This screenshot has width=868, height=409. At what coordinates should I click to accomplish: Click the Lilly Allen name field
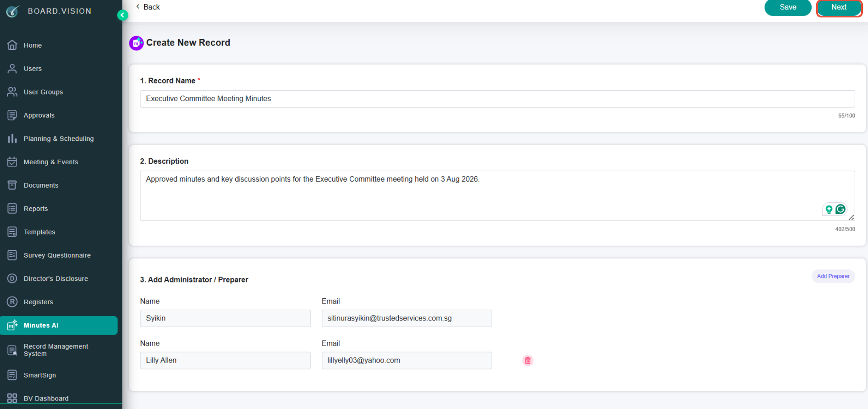click(x=225, y=360)
